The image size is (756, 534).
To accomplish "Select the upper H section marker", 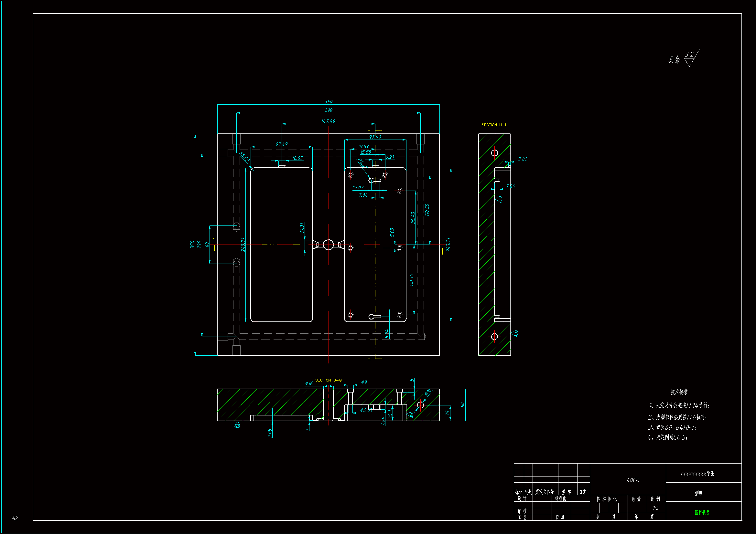I will [x=369, y=131].
